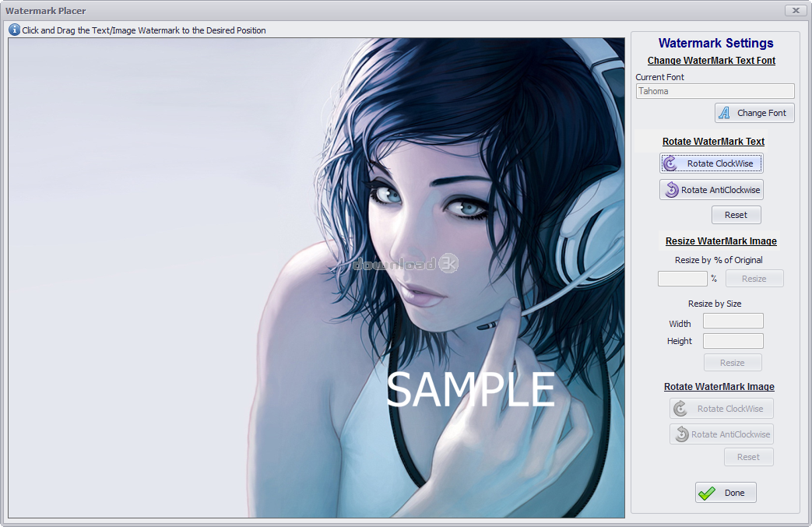Click the Resize button under Height field

pos(733,363)
